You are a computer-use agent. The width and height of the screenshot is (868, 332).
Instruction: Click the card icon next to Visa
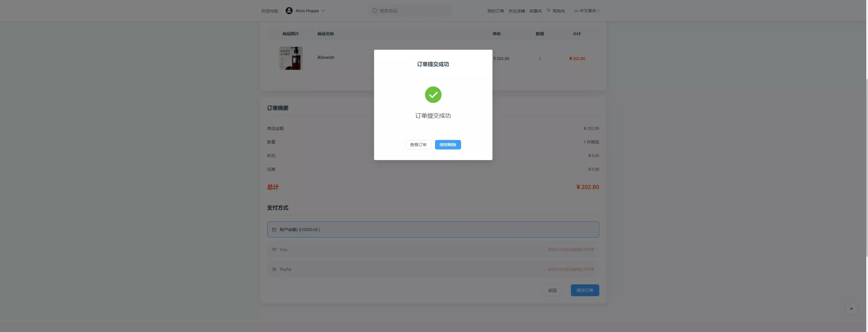(x=274, y=250)
